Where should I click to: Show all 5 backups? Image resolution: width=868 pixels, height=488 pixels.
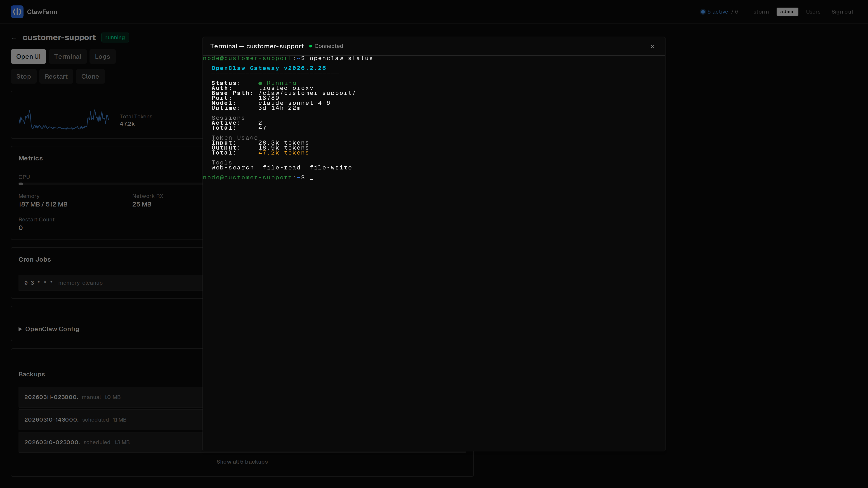(x=242, y=462)
